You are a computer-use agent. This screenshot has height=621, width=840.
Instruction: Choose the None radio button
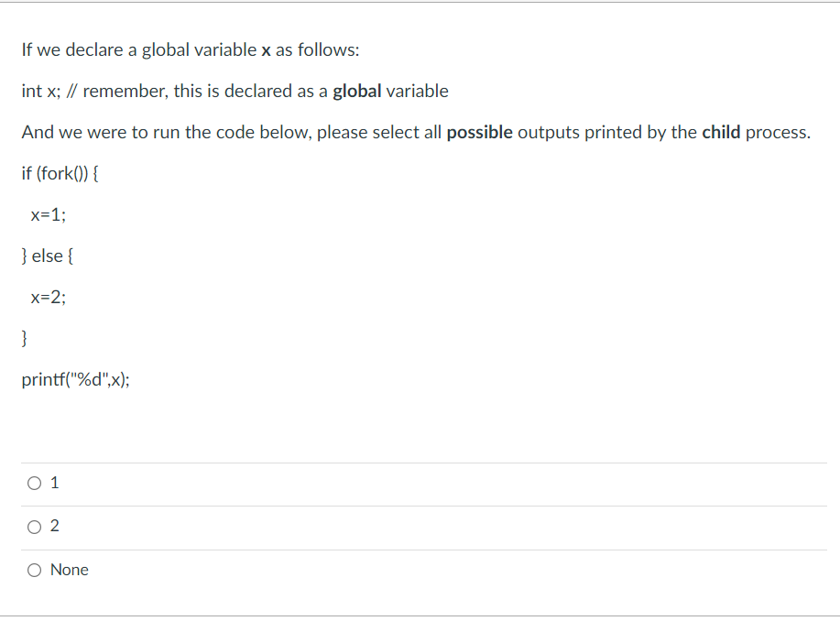tap(34, 570)
